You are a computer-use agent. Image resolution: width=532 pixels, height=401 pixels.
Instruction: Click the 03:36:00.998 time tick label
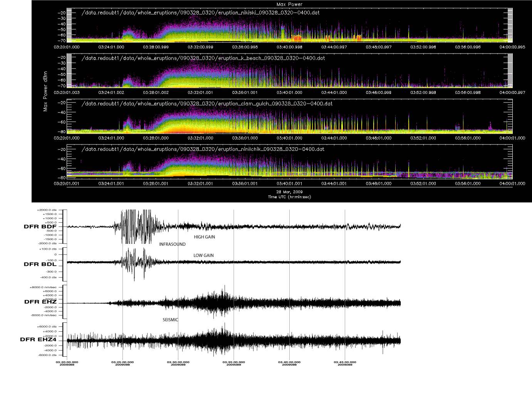pos(245,47)
